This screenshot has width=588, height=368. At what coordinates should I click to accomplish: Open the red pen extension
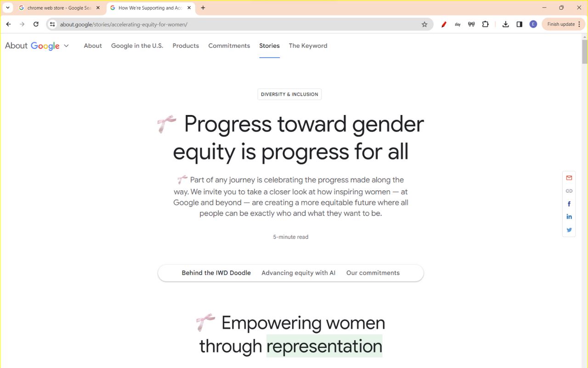[x=444, y=24]
